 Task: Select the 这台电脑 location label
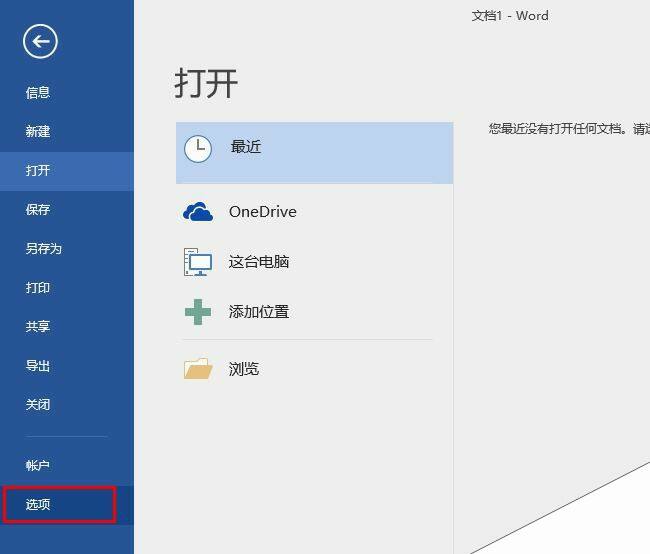tap(259, 262)
